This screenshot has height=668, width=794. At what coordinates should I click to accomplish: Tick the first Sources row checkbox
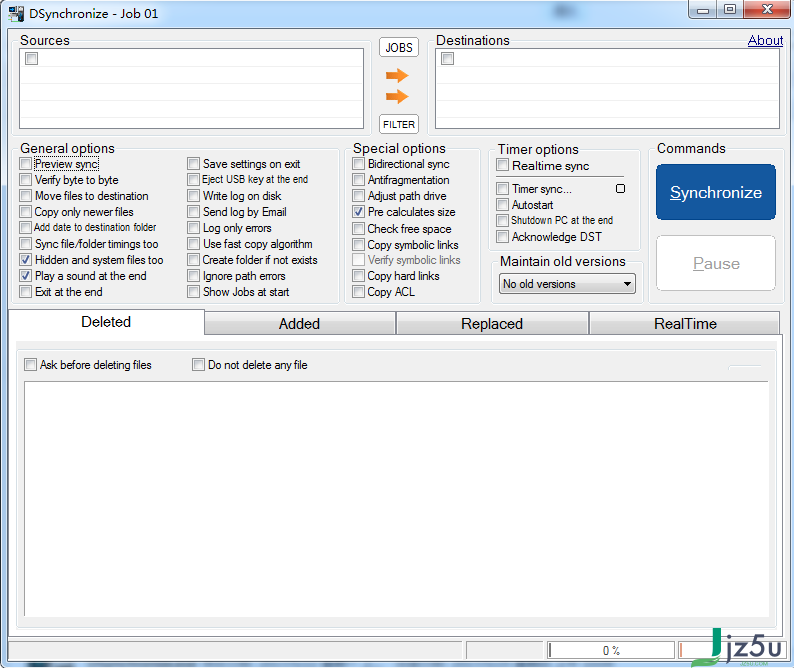[x=31, y=59]
